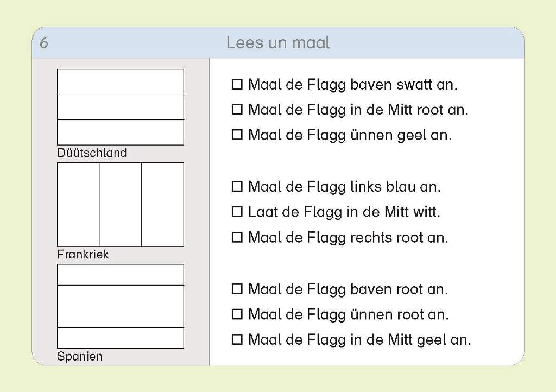Image resolution: width=556 pixels, height=392 pixels.
Task: Select the right stripe of the Frankriek flag
Action: pos(162,205)
